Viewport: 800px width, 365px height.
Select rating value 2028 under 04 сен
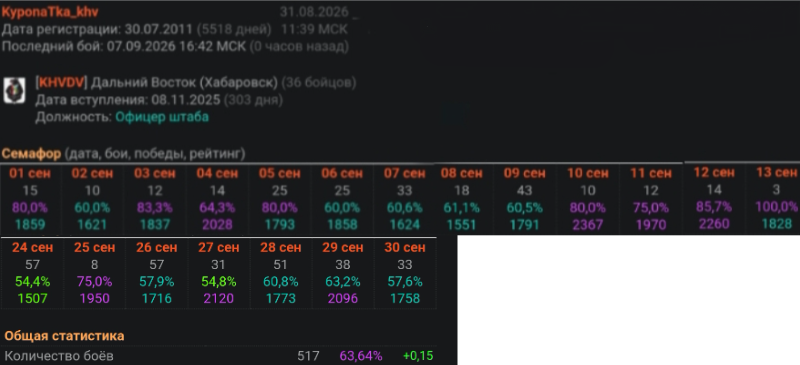[x=217, y=225]
